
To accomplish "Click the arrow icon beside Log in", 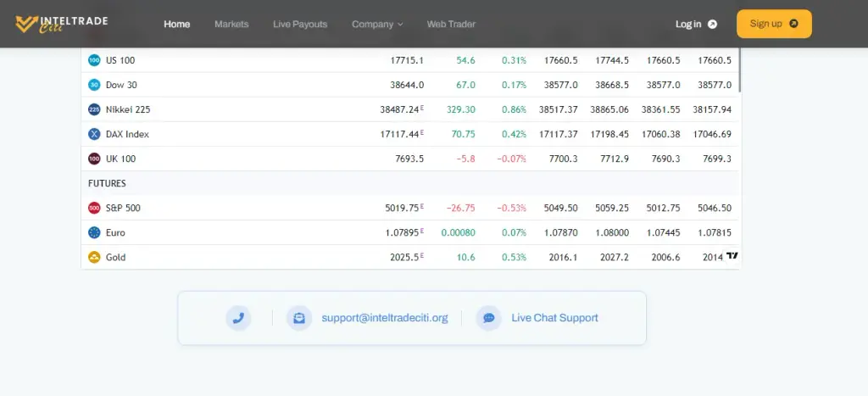I will pyautogui.click(x=712, y=24).
